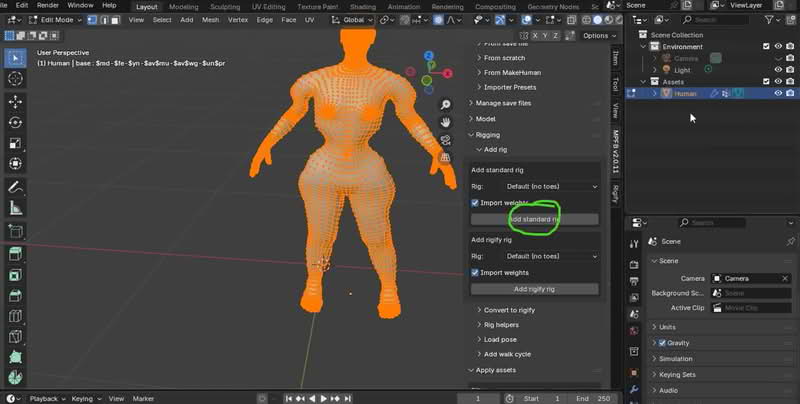Open the Render menu
The image size is (800, 404).
[47, 5]
